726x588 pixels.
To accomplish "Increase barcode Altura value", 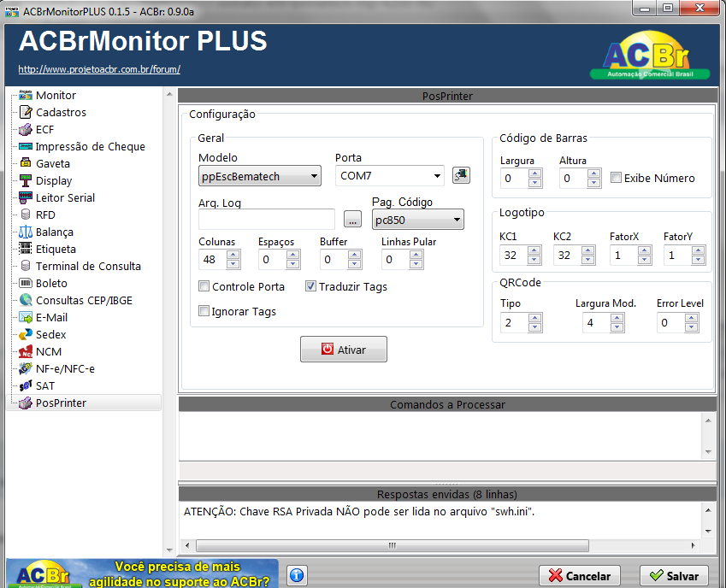I will 593,173.
